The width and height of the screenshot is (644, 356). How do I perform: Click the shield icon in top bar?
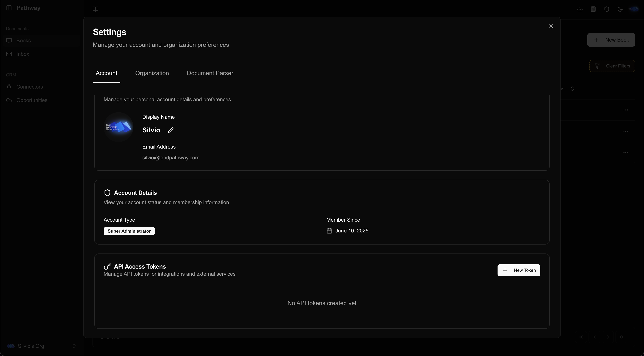coord(607,9)
